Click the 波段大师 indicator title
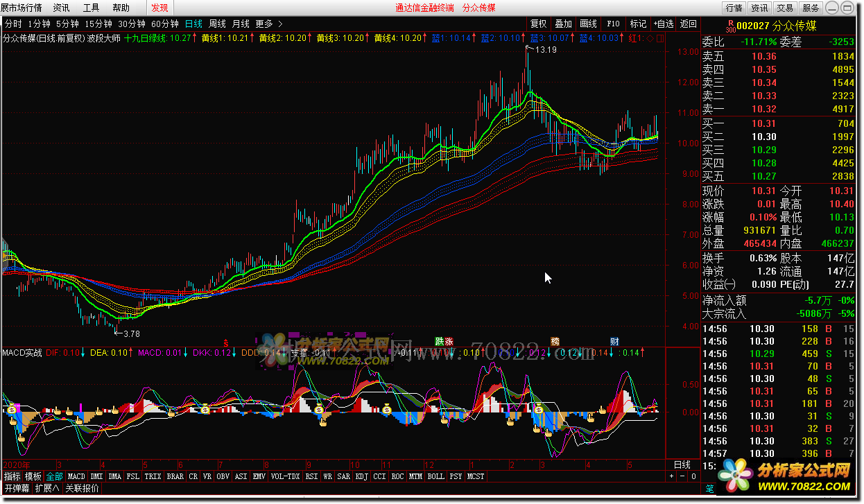 pos(104,38)
